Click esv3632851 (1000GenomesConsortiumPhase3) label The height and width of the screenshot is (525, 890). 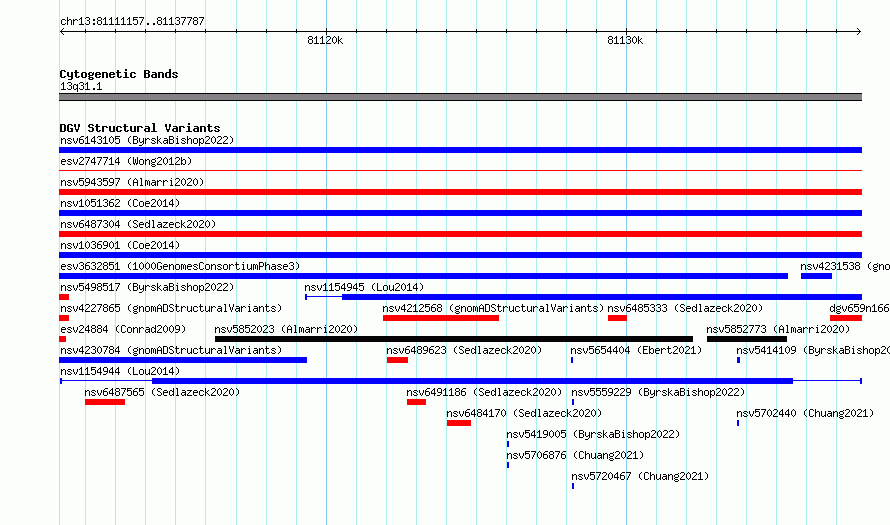[180, 266]
